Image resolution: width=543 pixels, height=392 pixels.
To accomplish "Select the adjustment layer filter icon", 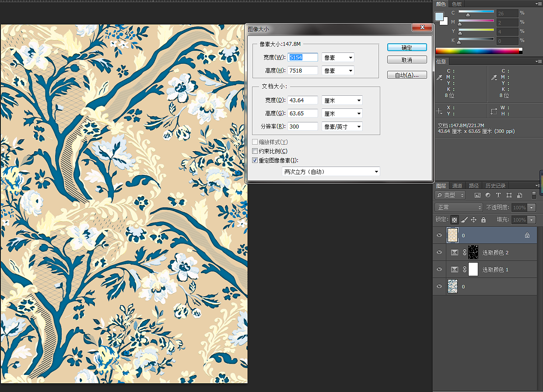I will [488, 195].
